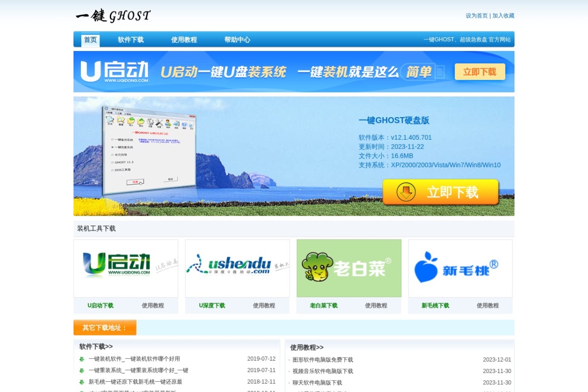Open the 使用教程 navigation tab
This screenshot has height=392, width=588.
click(x=184, y=40)
